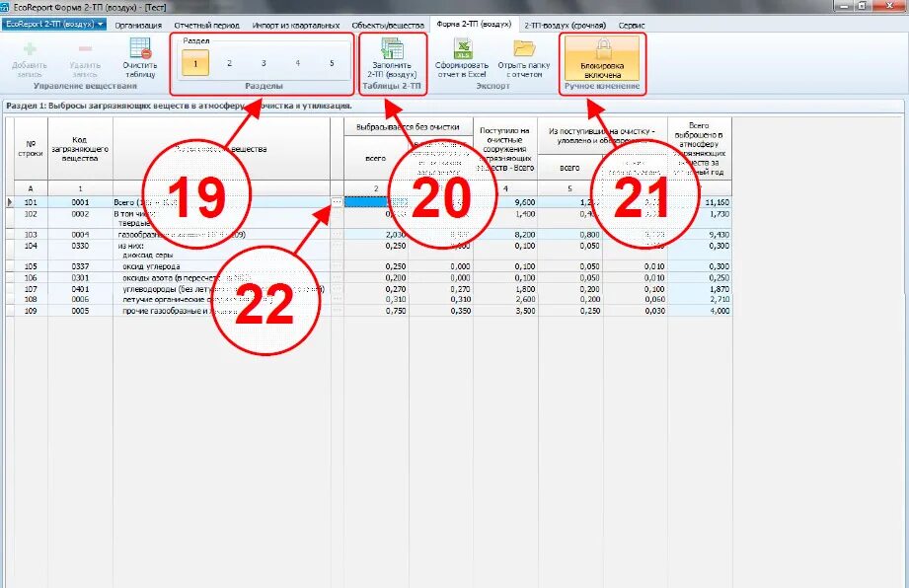This screenshot has height=588, width=909.
Task: Click the Очистить таблицу icon
Action: (x=140, y=48)
